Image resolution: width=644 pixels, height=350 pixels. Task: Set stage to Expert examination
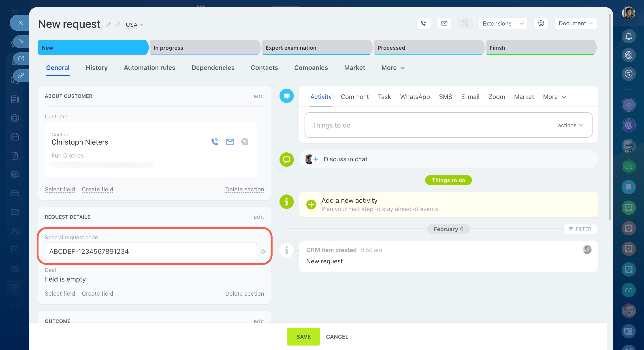click(316, 48)
